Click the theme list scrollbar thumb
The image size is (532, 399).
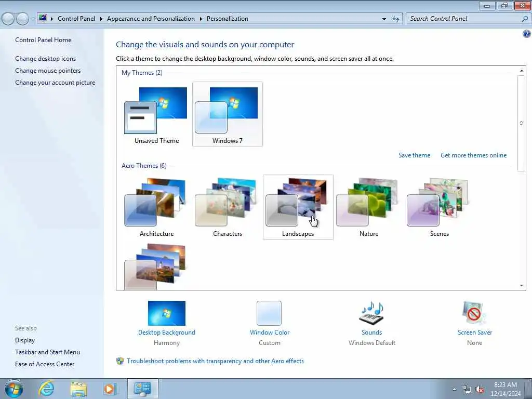[522, 123]
